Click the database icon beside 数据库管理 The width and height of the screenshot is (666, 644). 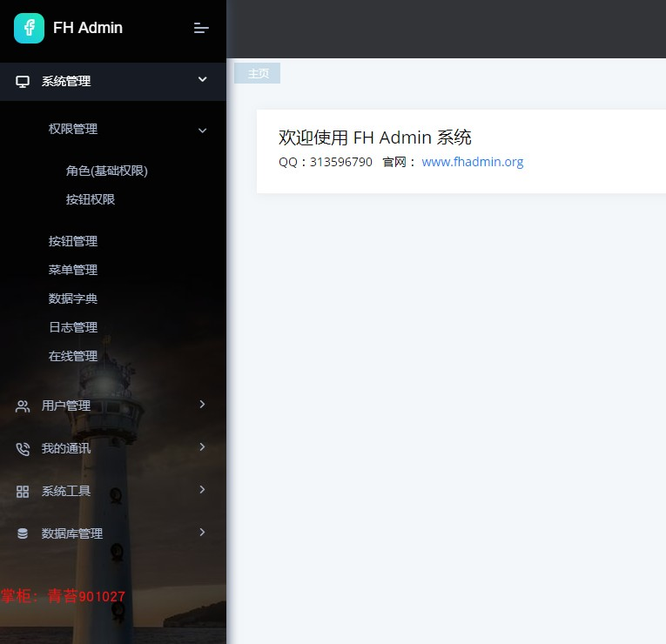pos(23,533)
